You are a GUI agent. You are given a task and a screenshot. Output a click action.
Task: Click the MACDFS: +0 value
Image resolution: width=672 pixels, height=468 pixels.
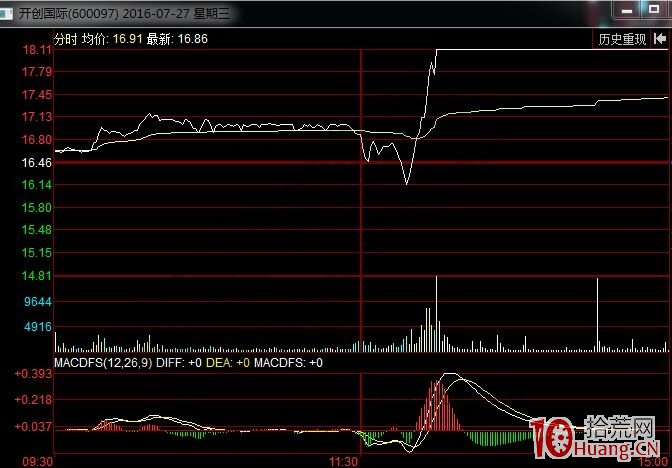(288, 363)
